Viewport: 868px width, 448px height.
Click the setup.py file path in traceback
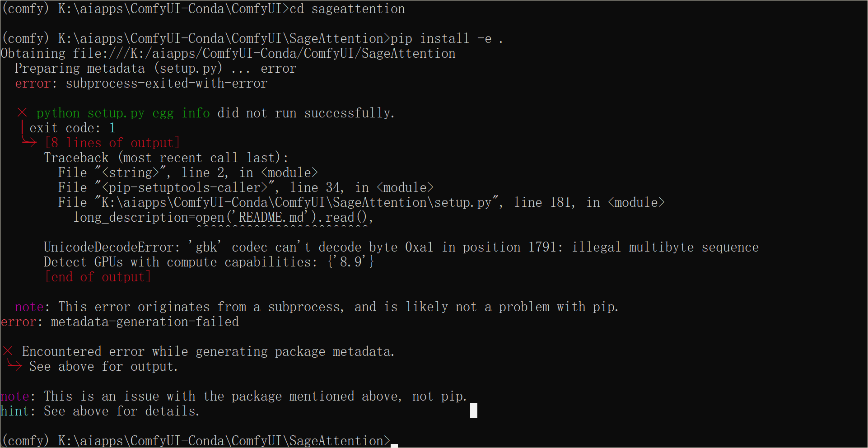tap(296, 202)
